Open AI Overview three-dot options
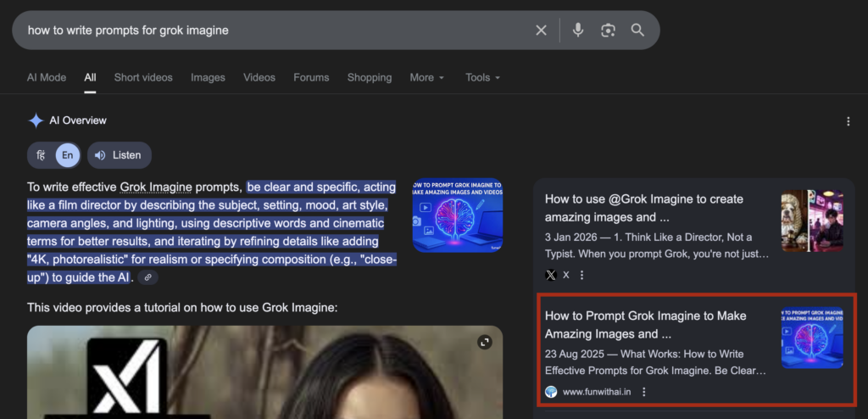 pyautogui.click(x=848, y=121)
